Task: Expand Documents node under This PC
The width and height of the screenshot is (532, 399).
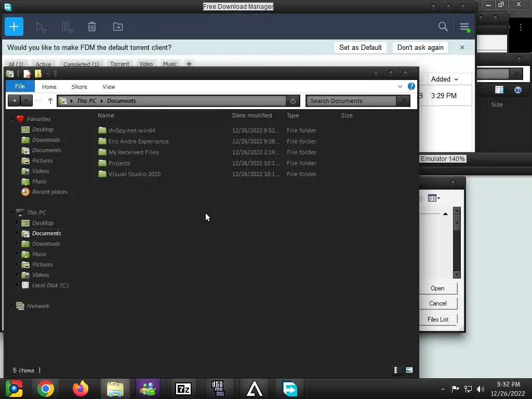Action: (x=17, y=233)
